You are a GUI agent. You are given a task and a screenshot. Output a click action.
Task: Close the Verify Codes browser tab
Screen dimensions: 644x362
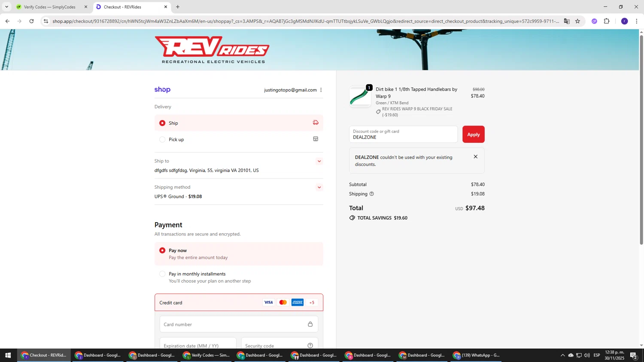[85, 7]
